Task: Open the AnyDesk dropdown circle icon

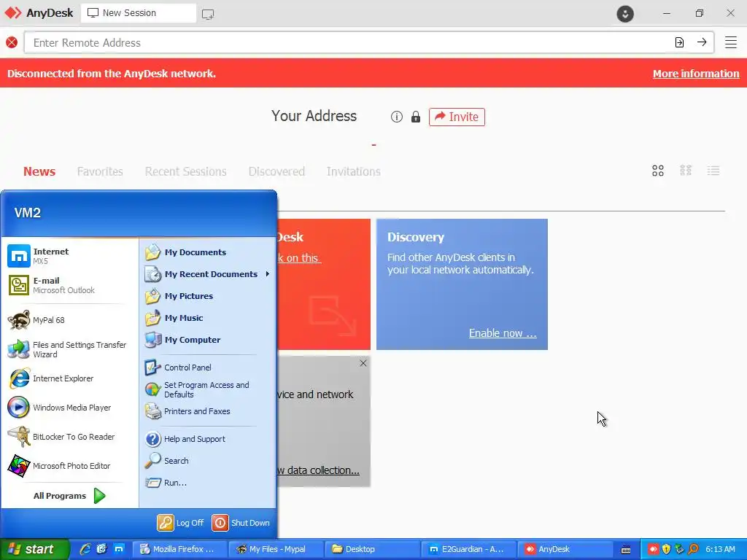Action: pyautogui.click(x=625, y=13)
